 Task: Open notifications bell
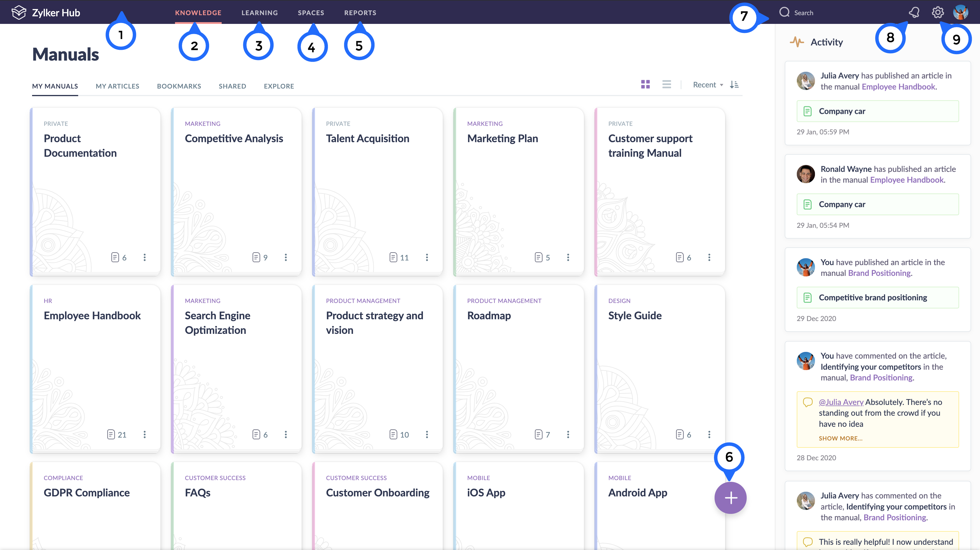[x=915, y=12]
